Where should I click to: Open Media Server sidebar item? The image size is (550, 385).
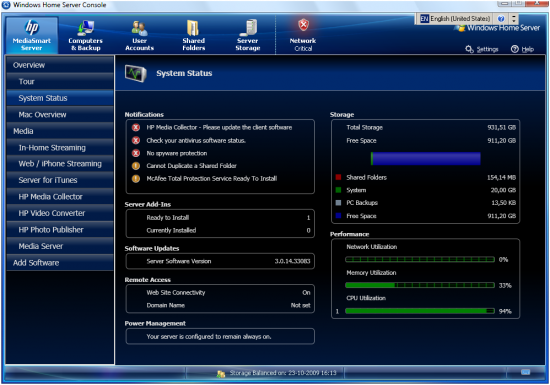pos(60,246)
